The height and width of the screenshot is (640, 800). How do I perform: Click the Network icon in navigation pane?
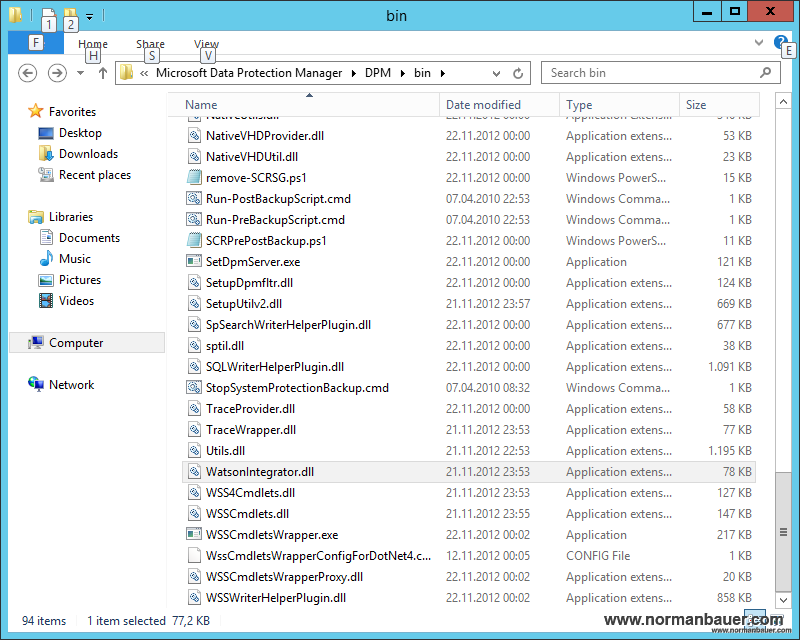click(x=36, y=384)
